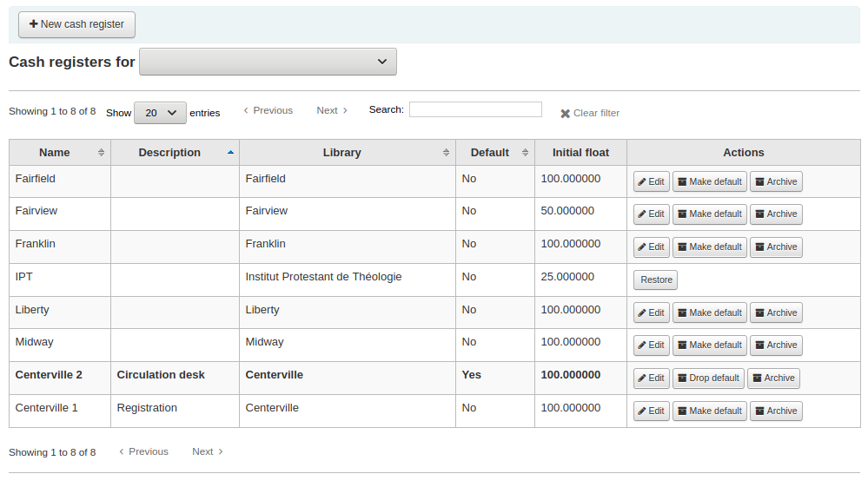This screenshot has width=868, height=487.
Task: Click Previous link below the table
Action: tap(143, 452)
